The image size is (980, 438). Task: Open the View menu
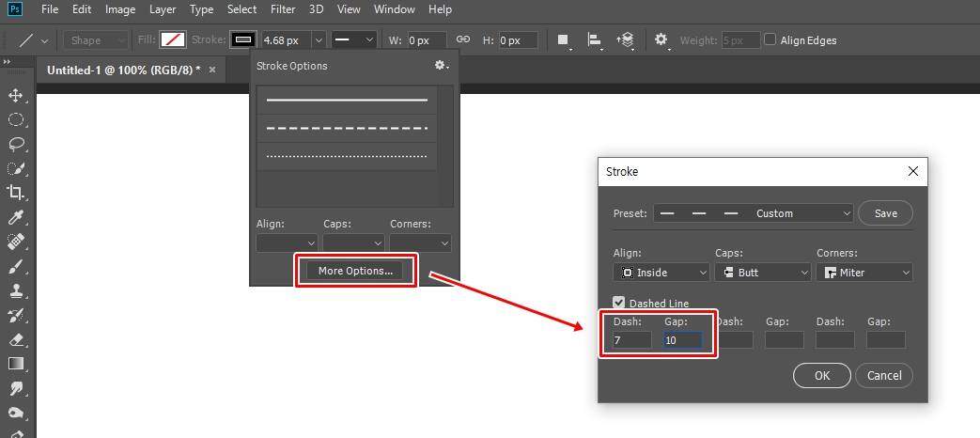click(349, 9)
